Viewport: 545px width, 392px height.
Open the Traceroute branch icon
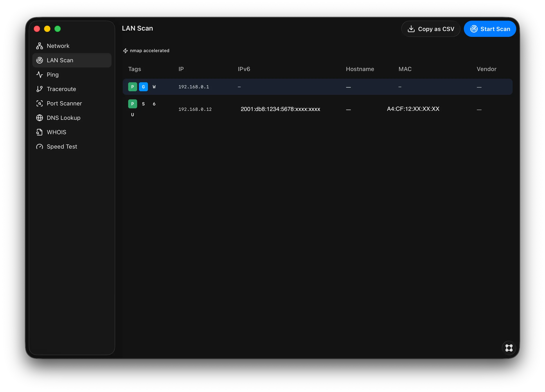point(39,89)
